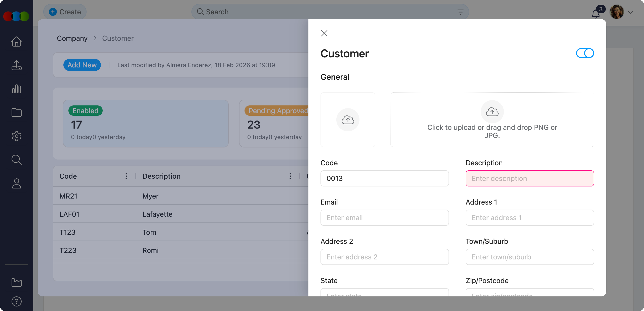Image resolution: width=644 pixels, height=311 pixels.
Task: Disable the Customer active toggle
Action: pyautogui.click(x=585, y=53)
